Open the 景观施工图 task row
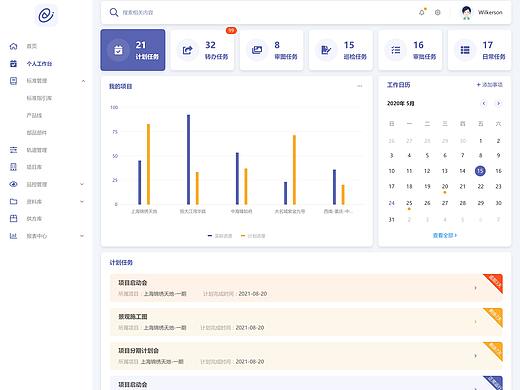 click(306, 322)
